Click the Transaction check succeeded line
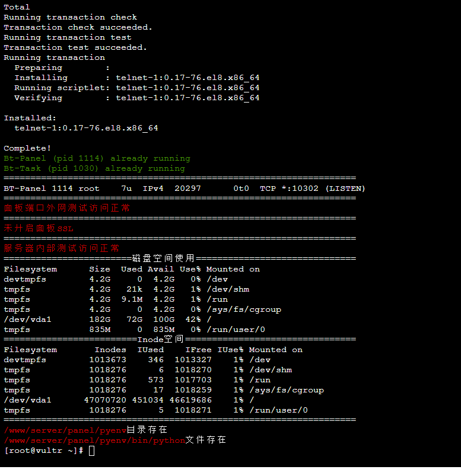461x476 pixels. point(78,27)
